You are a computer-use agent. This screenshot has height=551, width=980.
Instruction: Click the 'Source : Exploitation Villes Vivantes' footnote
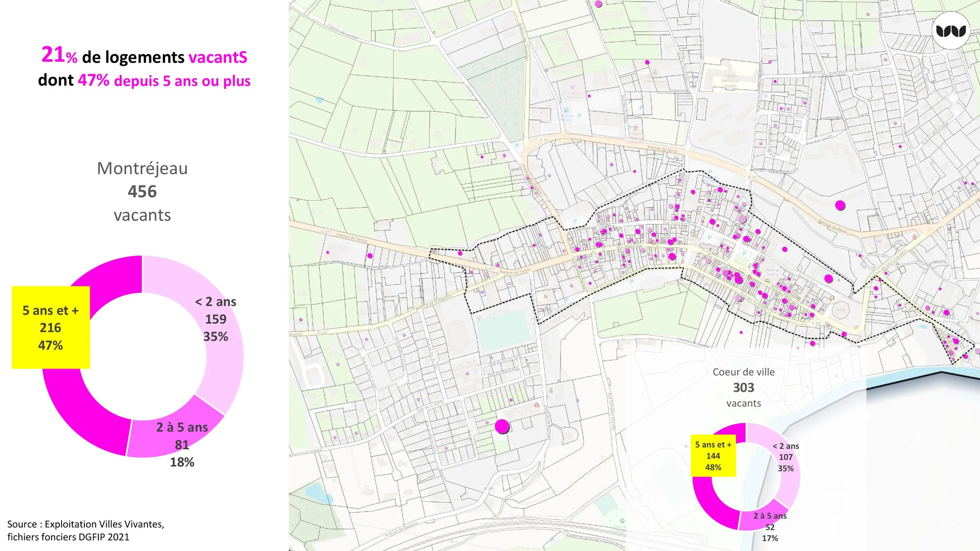point(86,524)
